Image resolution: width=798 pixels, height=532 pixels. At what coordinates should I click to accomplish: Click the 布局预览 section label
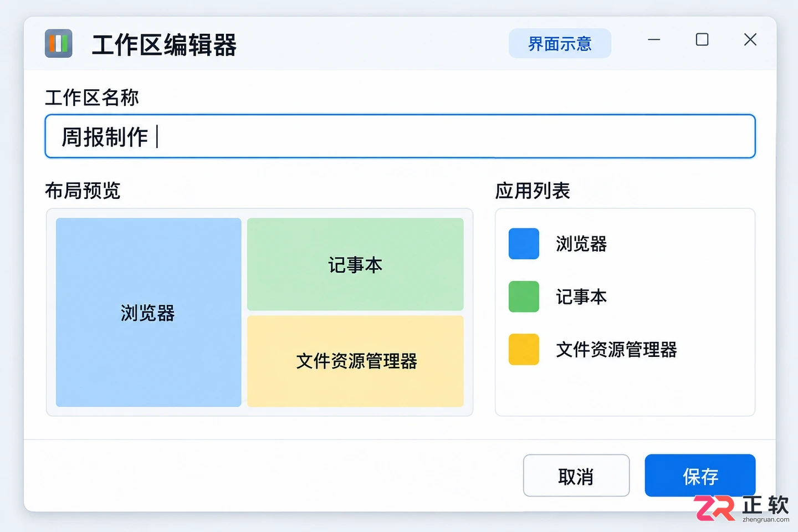pyautogui.click(x=83, y=191)
